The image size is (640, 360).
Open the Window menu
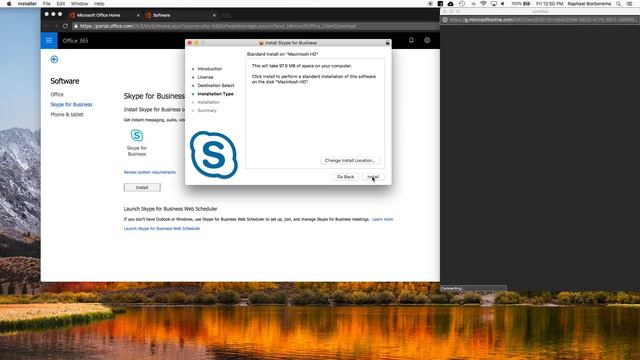[x=79, y=4]
